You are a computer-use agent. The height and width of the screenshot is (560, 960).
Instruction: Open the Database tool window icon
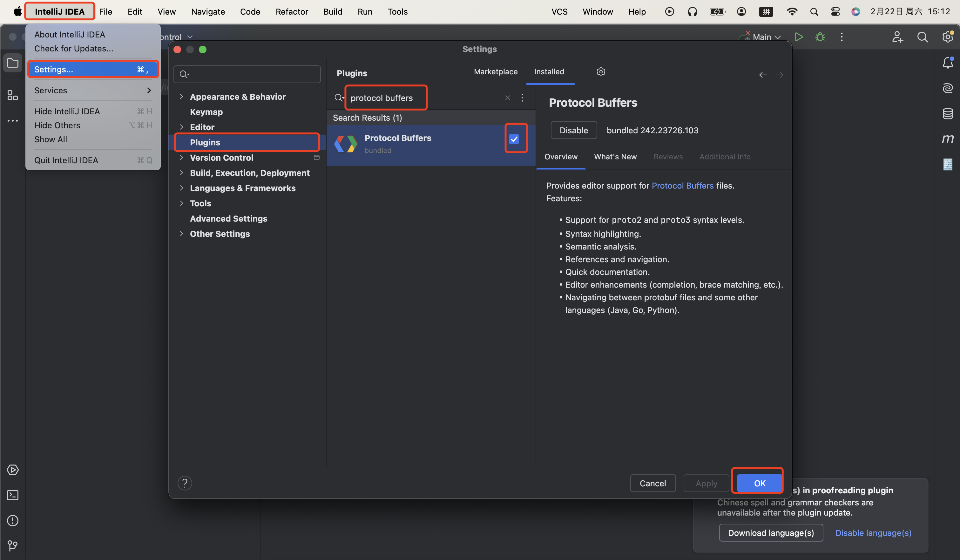[x=947, y=113]
